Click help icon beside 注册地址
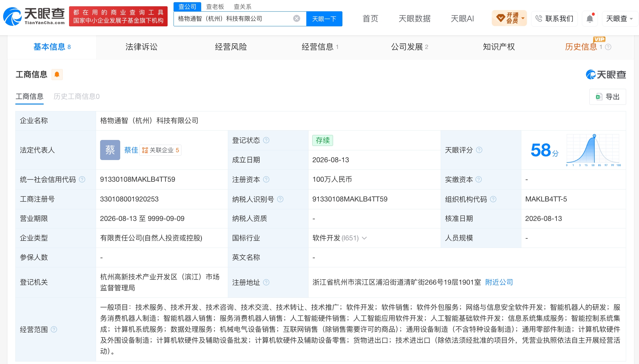Viewport: 639px width, 364px height. (266, 282)
